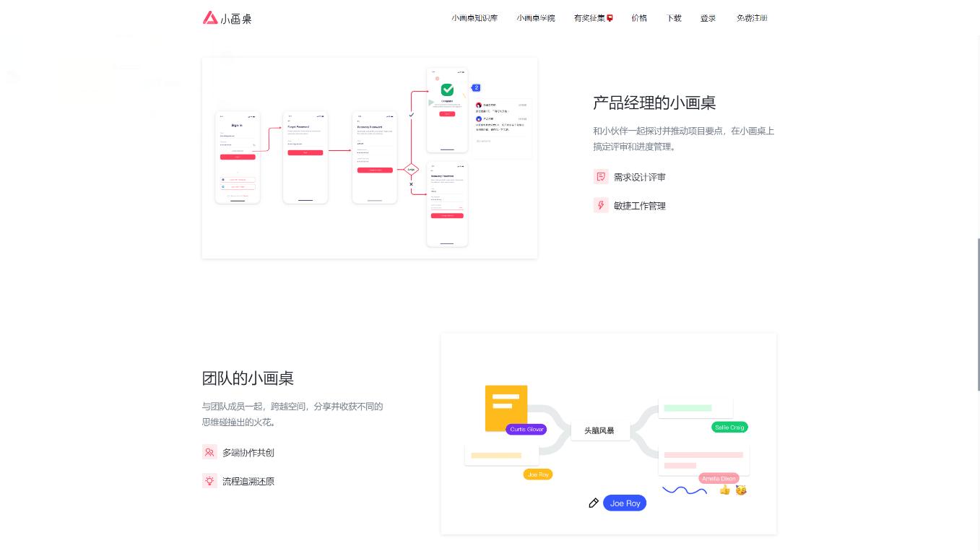Click the orange Joe Roy tag
Screen dimensions: 980x551
(538, 474)
